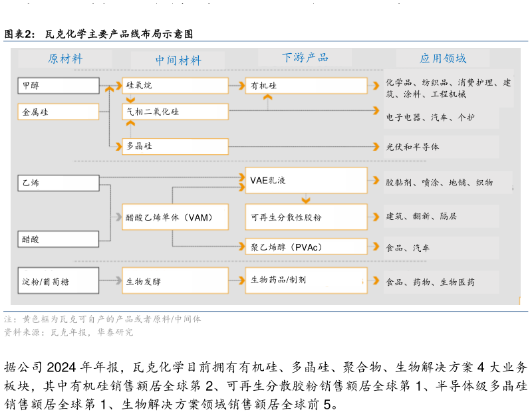Select the 有机硅 downstream box

[306, 86]
